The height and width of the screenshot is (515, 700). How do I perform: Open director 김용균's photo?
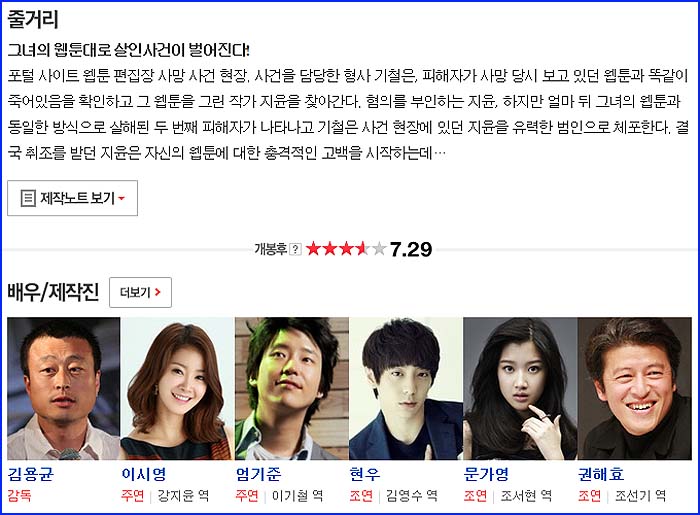(63, 388)
